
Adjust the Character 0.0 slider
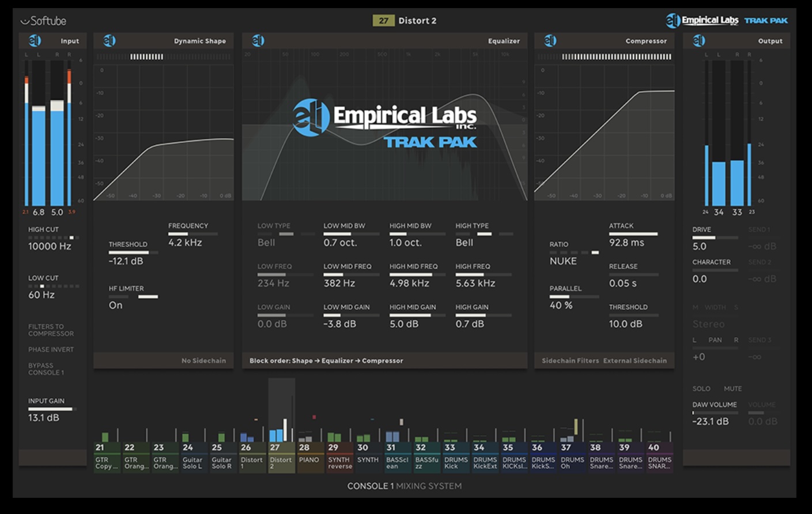(715, 270)
